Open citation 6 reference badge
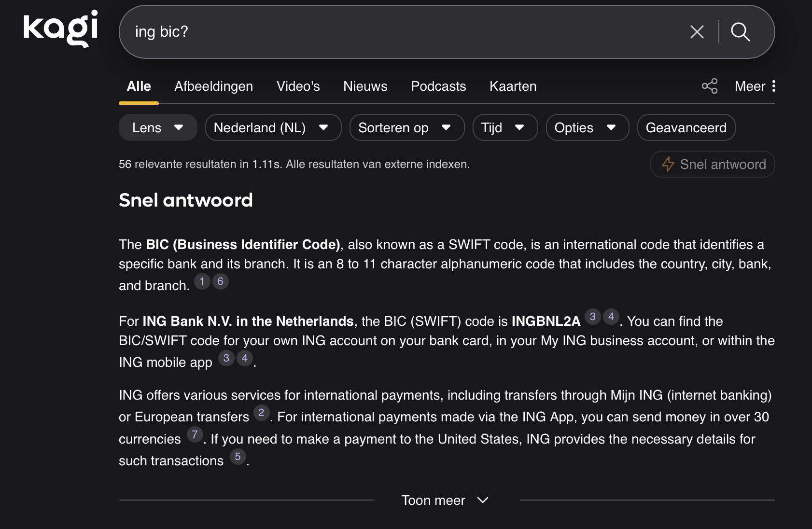Viewport: 812px width, 529px height. 221,281
